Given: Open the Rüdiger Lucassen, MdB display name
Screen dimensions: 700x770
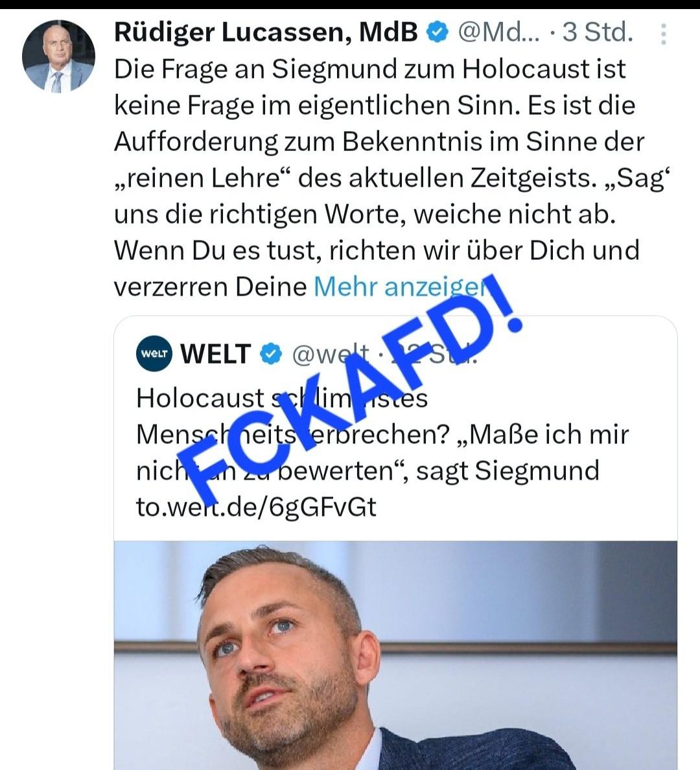Looking at the screenshot, I should [x=266, y=33].
